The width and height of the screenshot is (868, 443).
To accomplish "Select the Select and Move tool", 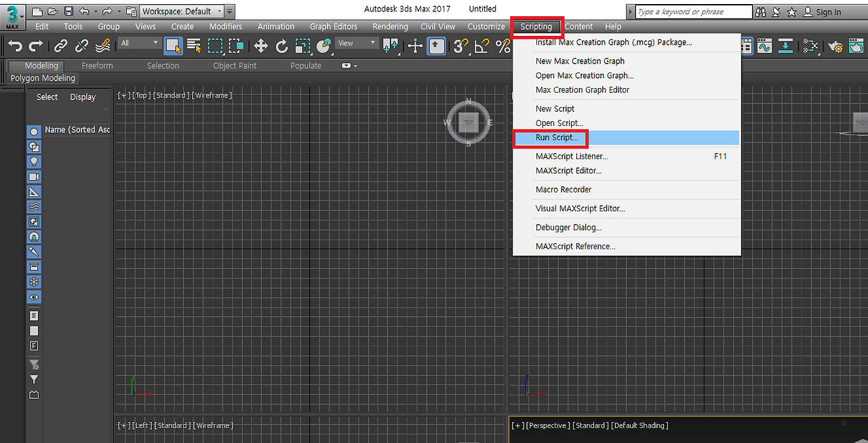I will 260,46.
